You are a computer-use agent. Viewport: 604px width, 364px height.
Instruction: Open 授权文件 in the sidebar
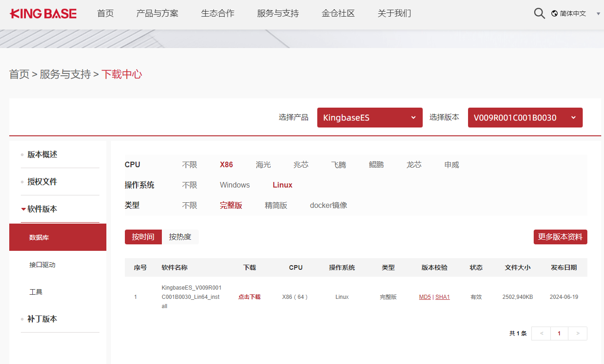[42, 182]
